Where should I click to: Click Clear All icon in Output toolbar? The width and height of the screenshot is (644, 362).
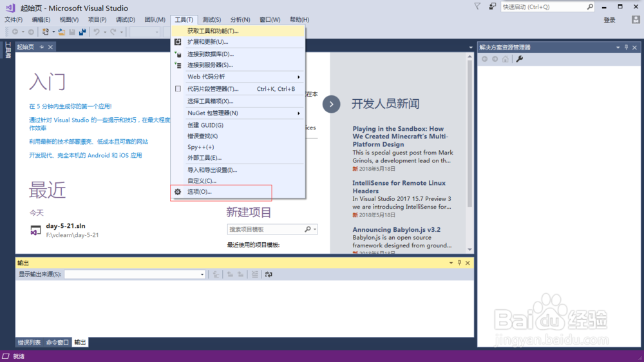click(255, 274)
